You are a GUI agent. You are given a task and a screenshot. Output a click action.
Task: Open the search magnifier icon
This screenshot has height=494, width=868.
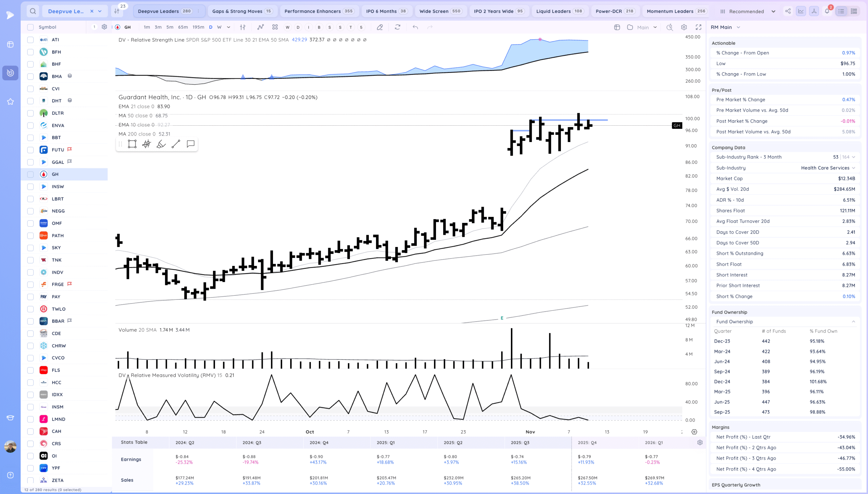click(x=33, y=11)
